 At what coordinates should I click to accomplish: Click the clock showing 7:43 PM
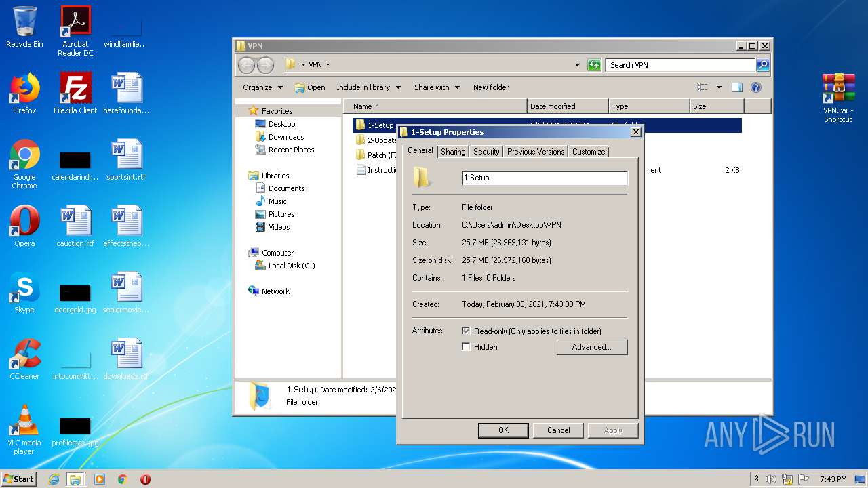tap(833, 479)
